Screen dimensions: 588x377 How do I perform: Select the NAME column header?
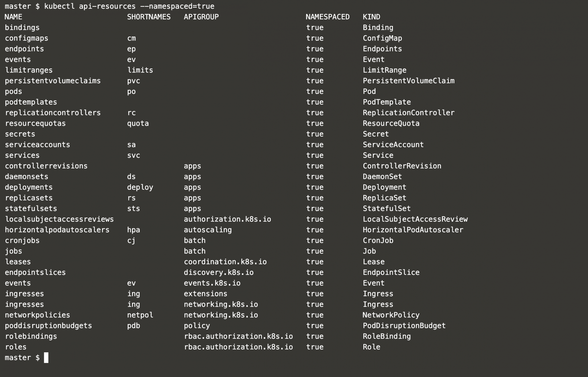coord(14,17)
